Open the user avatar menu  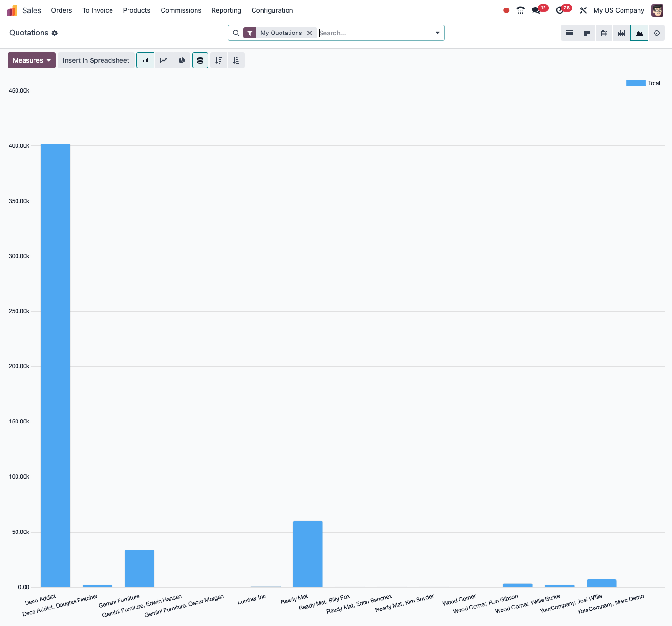657,10
